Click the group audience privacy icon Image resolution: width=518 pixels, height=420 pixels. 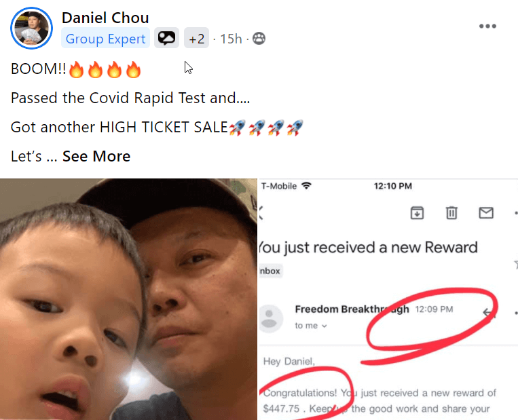259,38
